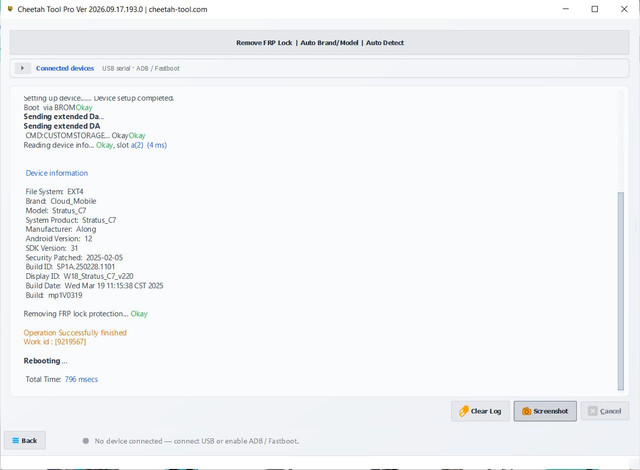This screenshot has height=470, width=640.
Task: Click 'Sending extended Da...' log line
Action: coord(64,117)
